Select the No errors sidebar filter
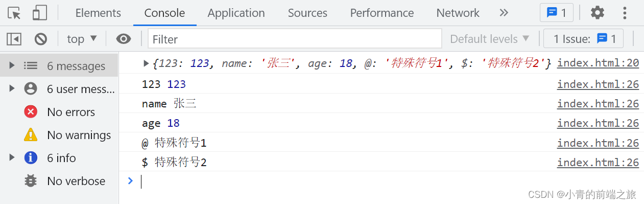The image size is (644, 204). click(x=71, y=112)
